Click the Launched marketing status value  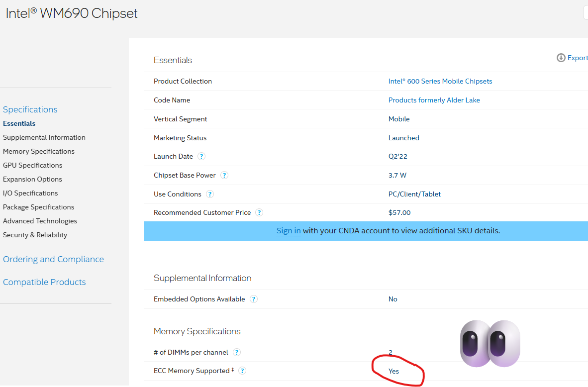403,138
